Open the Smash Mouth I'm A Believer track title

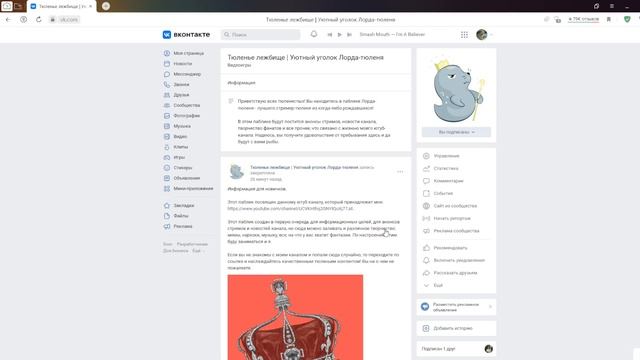click(x=392, y=35)
